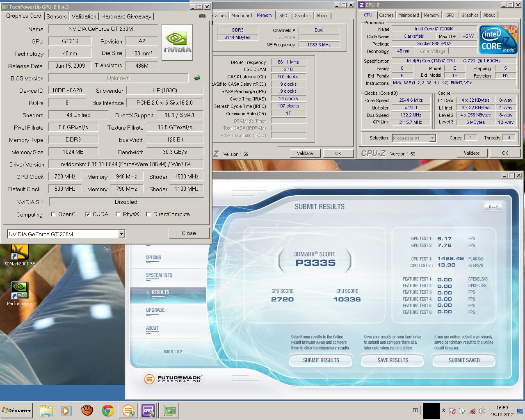Click the BIOS save chip icon in GPU-Z
This screenshot has width=525, height=420.
click(x=197, y=78)
